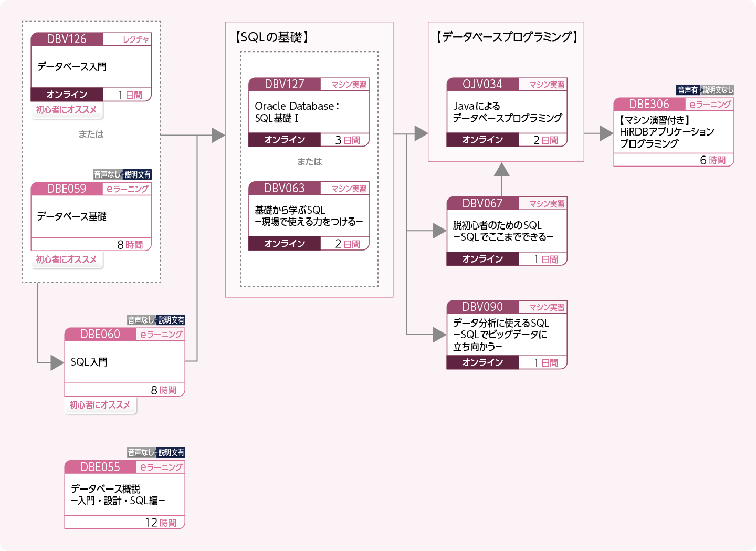Click the レクチャ tag on DBV126
756x551 pixels.
tap(135, 39)
